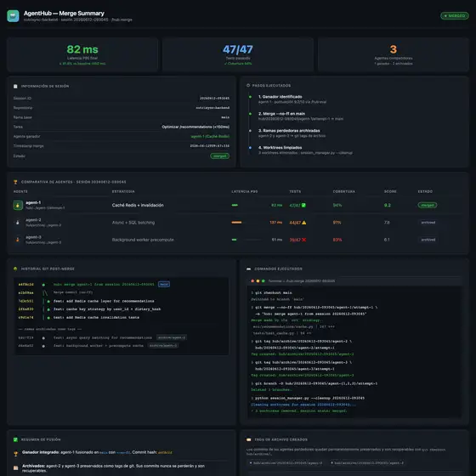Image resolution: width=476 pixels, height=476 pixels.
Task: Click 'Caché Redis + invalidación' strategy cell
Action: point(138,205)
